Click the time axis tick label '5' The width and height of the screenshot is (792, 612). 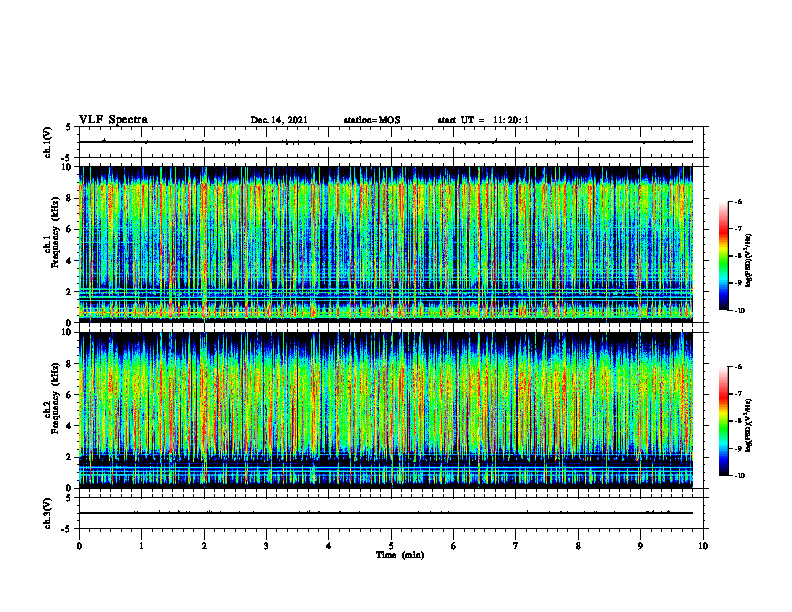(391, 546)
